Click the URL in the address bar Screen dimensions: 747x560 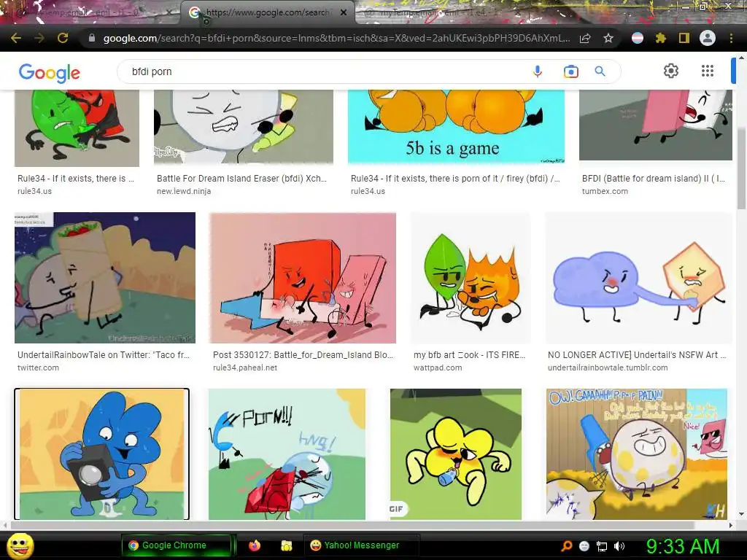click(x=336, y=38)
